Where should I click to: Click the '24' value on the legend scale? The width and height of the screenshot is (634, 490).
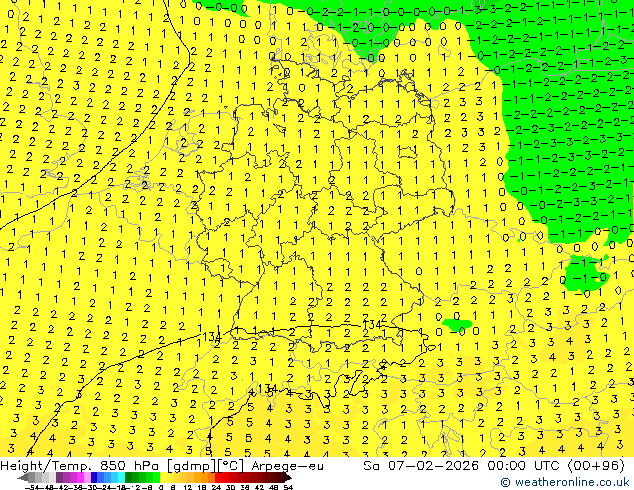[x=216, y=487]
